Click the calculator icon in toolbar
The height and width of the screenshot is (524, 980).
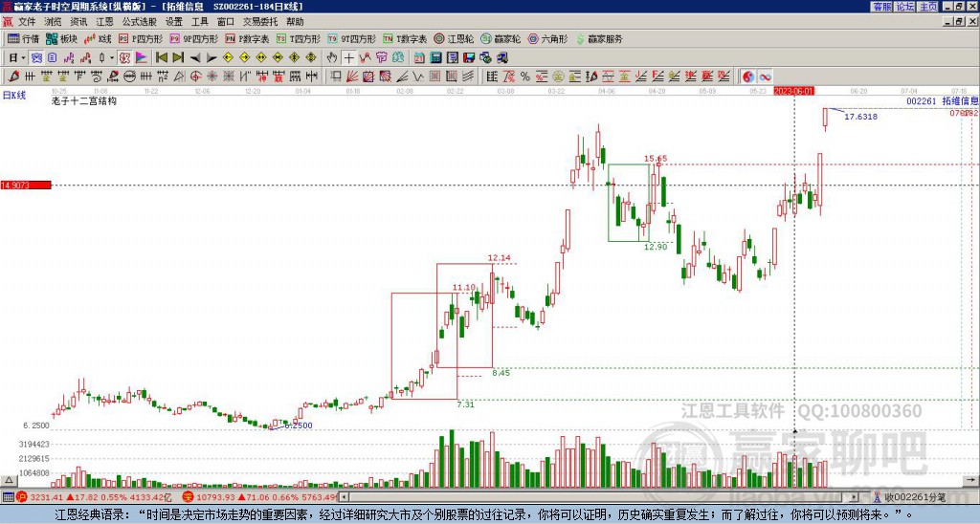[x=435, y=58]
